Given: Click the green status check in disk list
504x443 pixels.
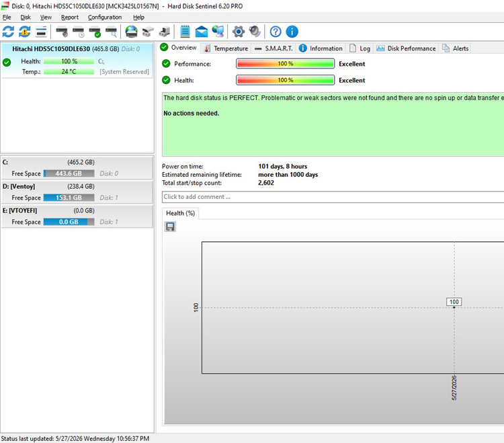Looking at the screenshot, I should (x=7, y=63).
